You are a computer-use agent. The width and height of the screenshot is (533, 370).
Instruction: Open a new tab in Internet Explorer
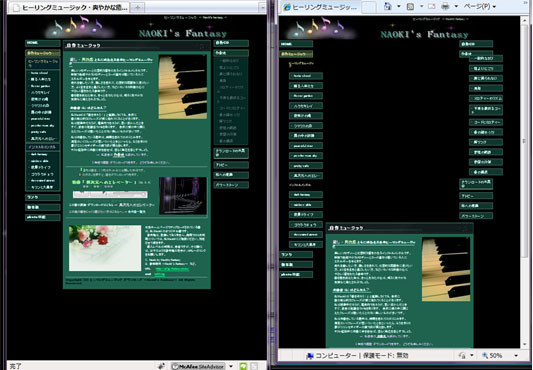tap(368, 7)
